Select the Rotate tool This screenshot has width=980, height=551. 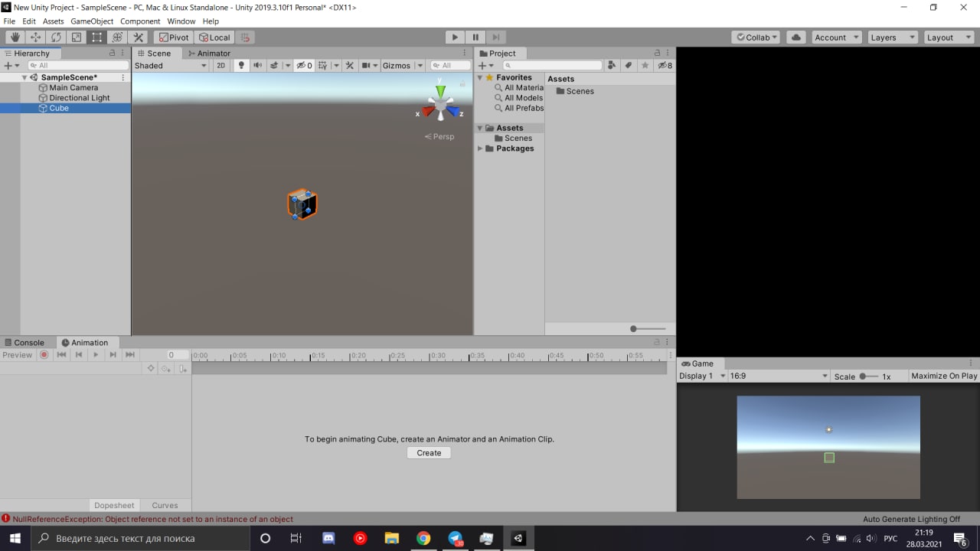pos(56,37)
